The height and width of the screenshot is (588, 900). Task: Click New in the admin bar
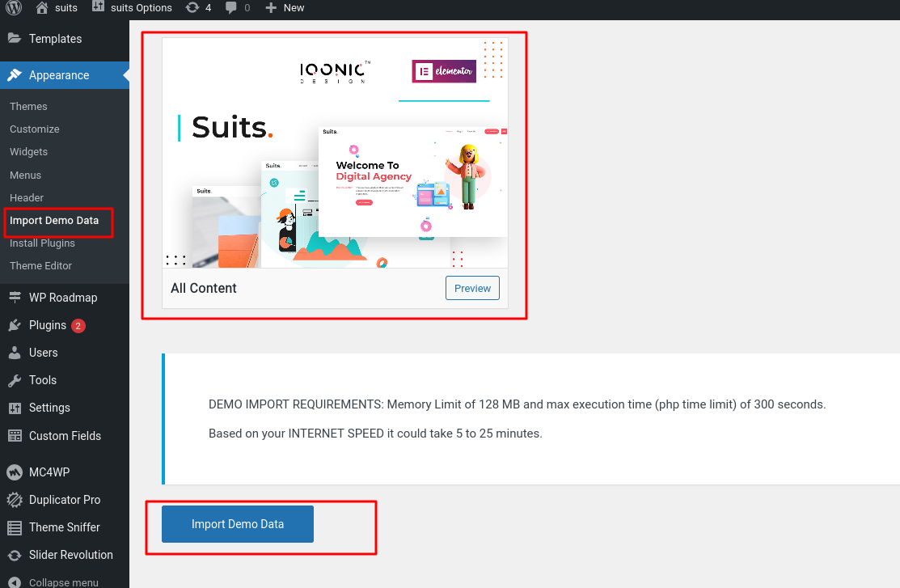pos(294,7)
